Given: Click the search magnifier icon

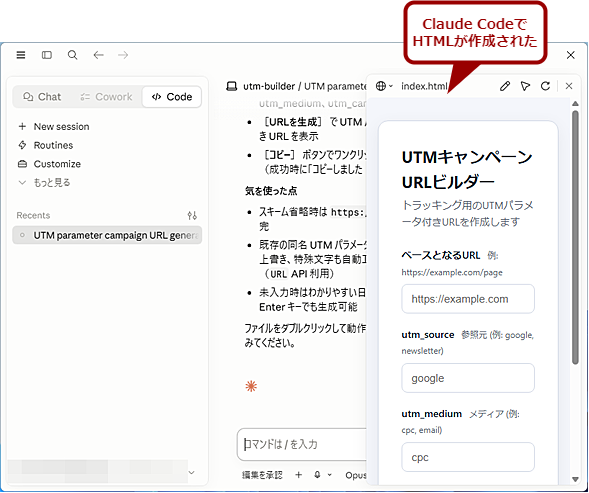Looking at the screenshot, I should [72, 55].
